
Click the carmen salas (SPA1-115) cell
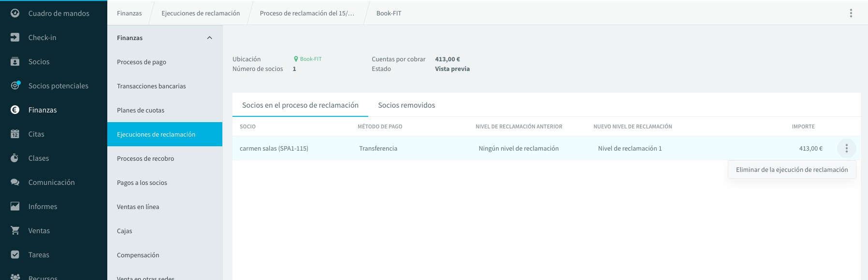coord(274,148)
